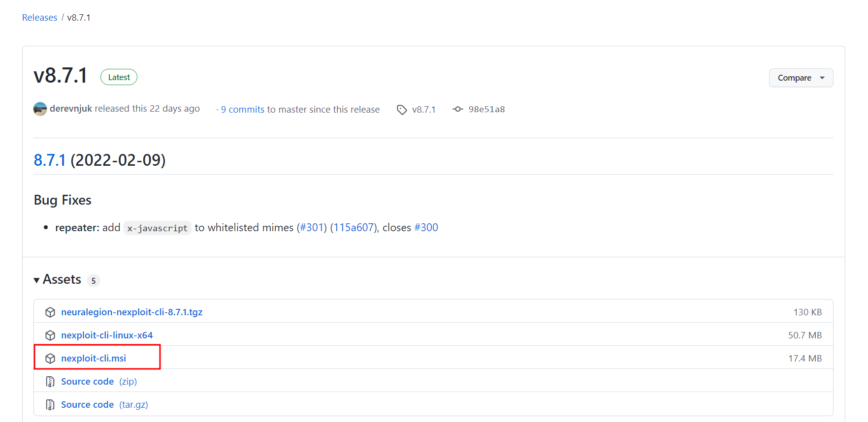The width and height of the screenshot is (868, 422).
Task: Click package icon for neuralegion-nexploit-cli-8.7.1.tgz
Action: coord(50,312)
